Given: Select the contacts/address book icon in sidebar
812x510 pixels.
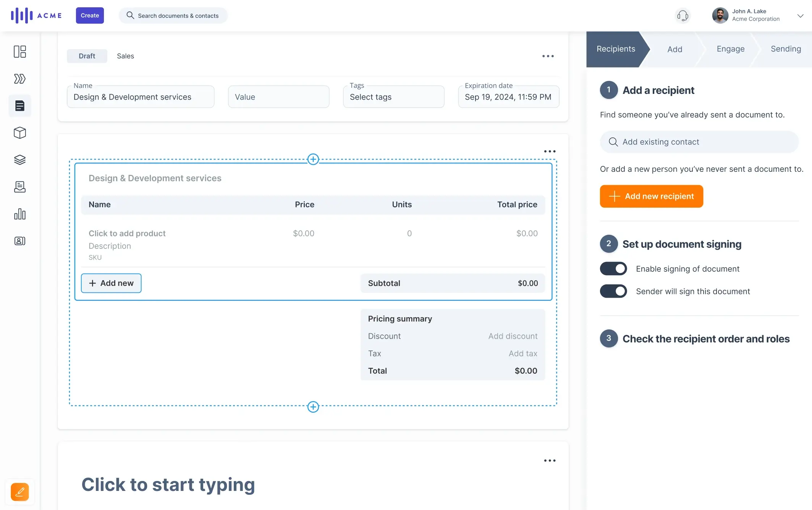Looking at the screenshot, I should pos(20,241).
